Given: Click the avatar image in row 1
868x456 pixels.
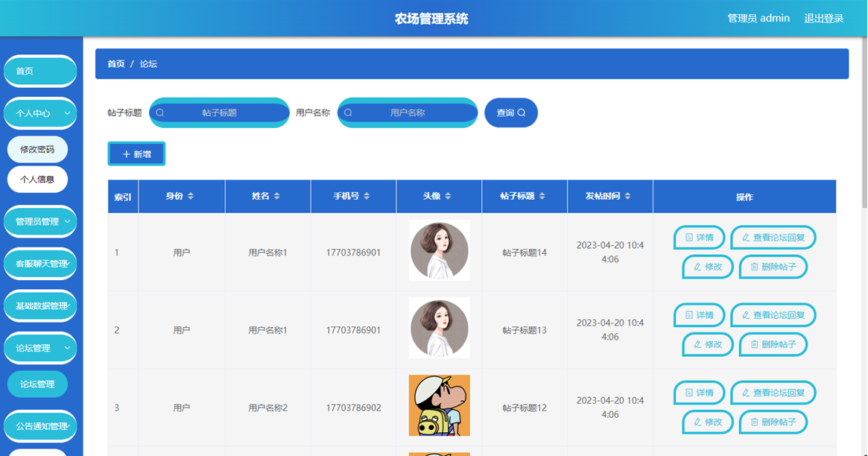Looking at the screenshot, I should pos(440,250).
